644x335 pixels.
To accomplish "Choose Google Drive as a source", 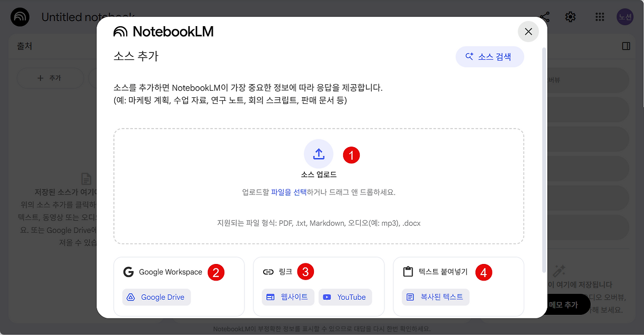I will [x=156, y=297].
